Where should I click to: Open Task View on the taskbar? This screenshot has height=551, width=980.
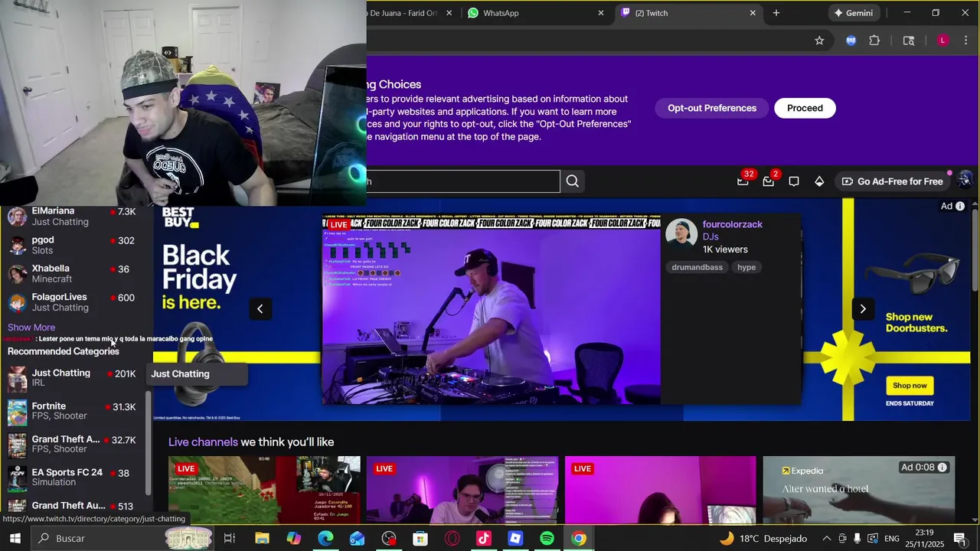pos(229,538)
